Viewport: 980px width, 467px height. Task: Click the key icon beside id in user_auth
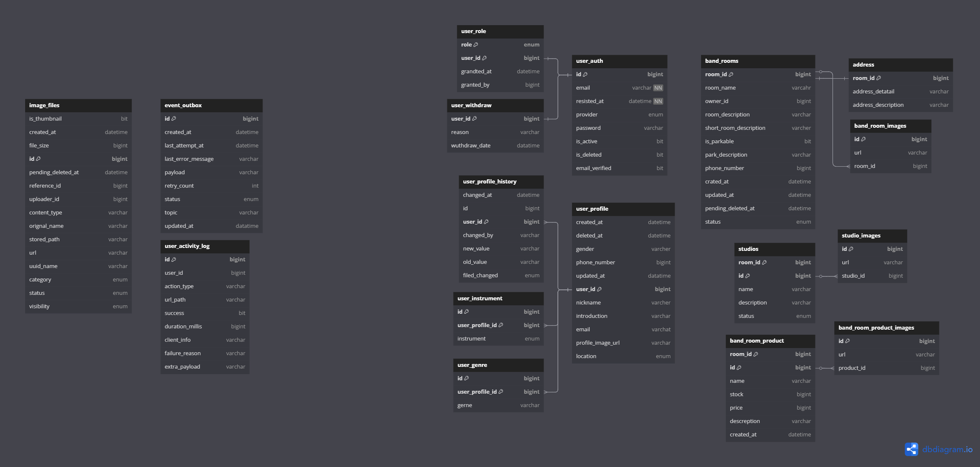coord(585,75)
